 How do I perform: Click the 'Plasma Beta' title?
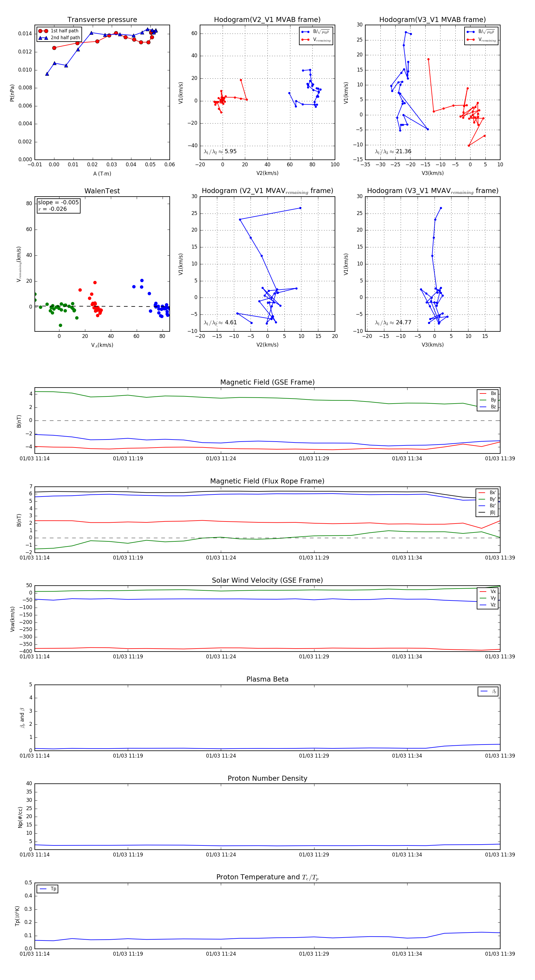point(267,679)
